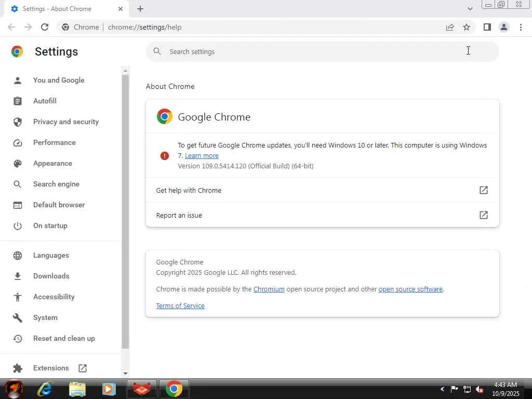Viewport: 532px width, 399px height.
Task: Open a new tab with plus button
Action: [x=140, y=9]
